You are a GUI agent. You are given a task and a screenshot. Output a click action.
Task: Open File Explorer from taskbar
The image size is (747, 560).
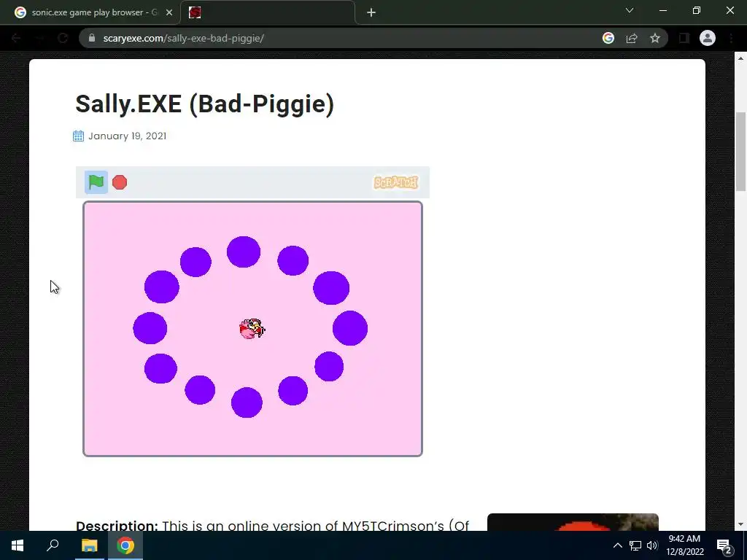click(90, 545)
